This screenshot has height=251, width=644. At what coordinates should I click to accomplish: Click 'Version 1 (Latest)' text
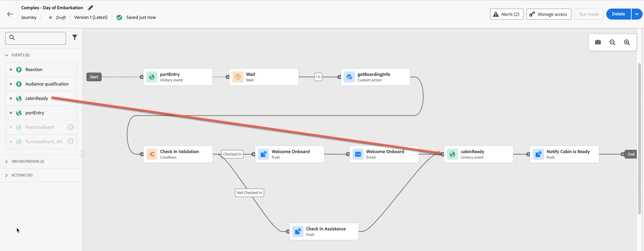coord(91,17)
